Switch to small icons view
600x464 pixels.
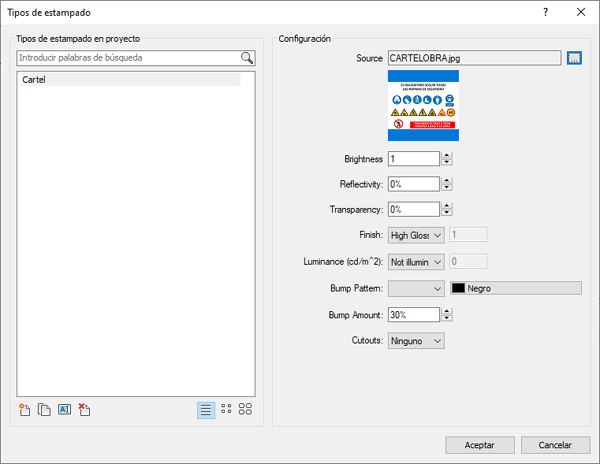pyautogui.click(x=226, y=409)
